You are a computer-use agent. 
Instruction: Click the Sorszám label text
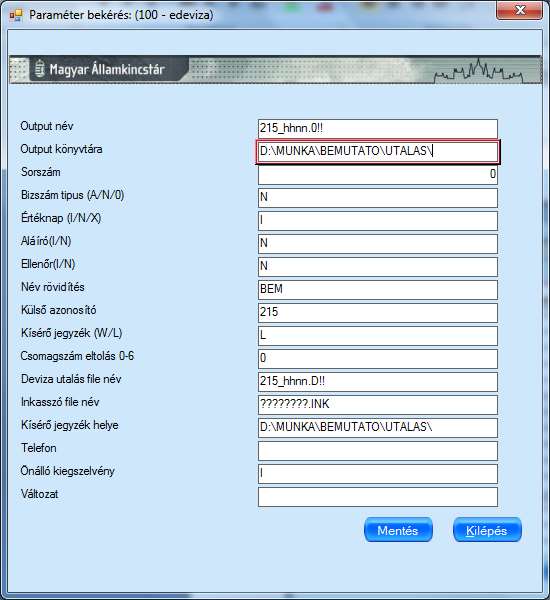[41, 172]
